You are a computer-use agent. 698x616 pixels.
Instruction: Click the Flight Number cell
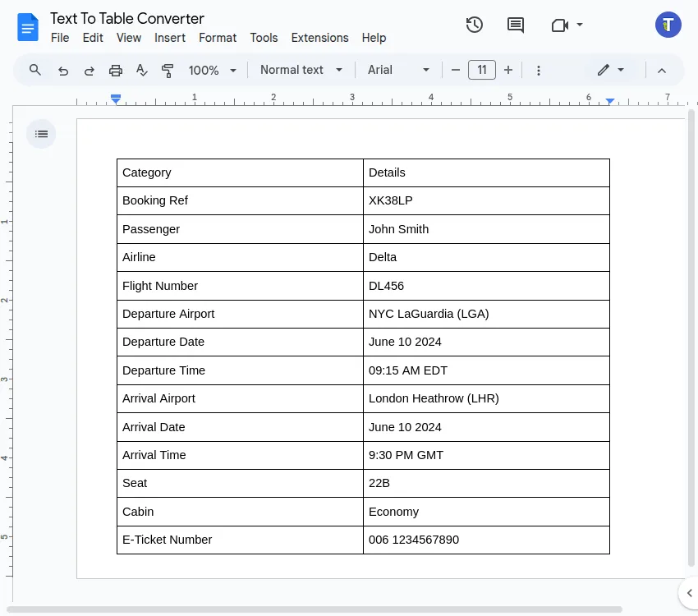240,286
